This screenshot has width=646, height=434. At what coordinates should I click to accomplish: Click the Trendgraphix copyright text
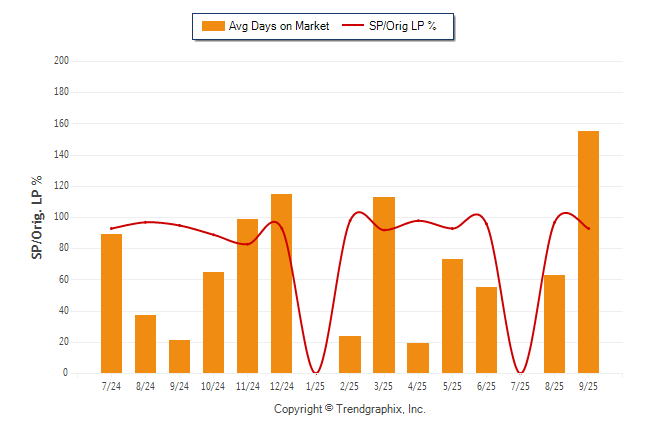(350, 409)
